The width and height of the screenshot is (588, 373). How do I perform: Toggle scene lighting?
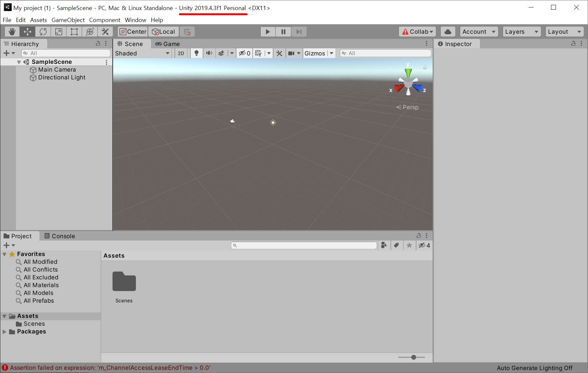[197, 53]
